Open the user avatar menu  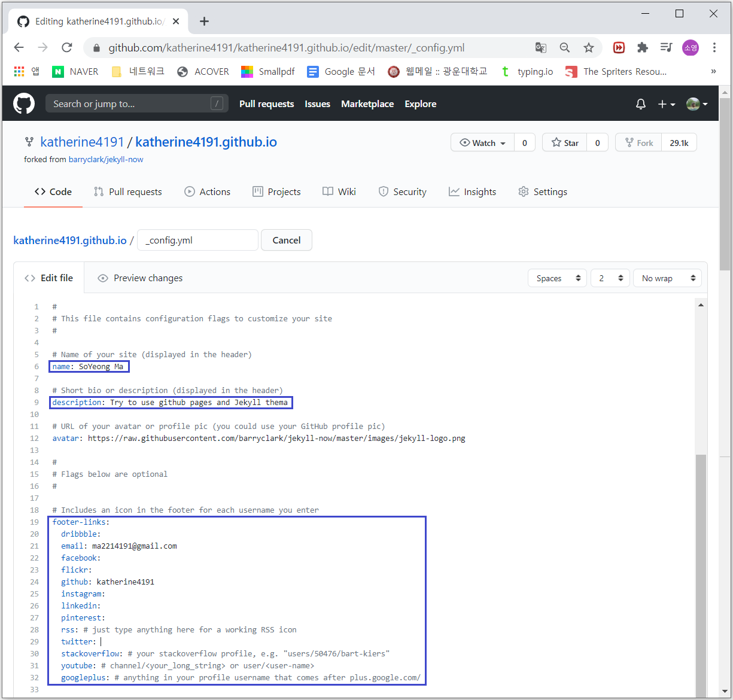point(696,104)
